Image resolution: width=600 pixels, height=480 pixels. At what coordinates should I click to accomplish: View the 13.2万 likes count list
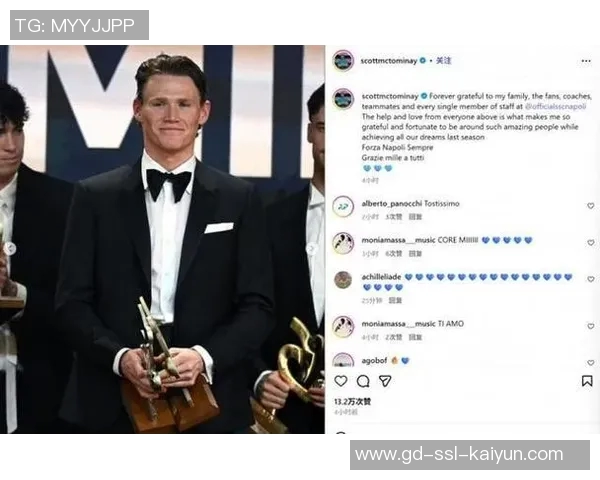(x=352, y=402)
